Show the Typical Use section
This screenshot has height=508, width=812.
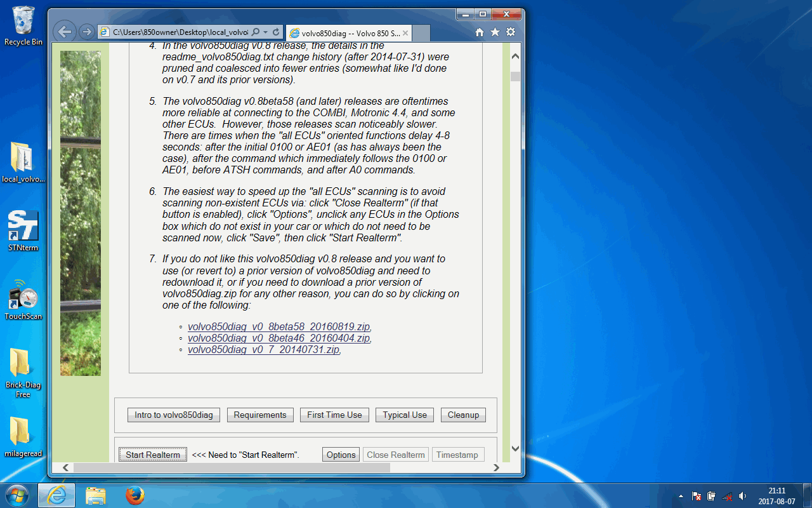point(405,415)
